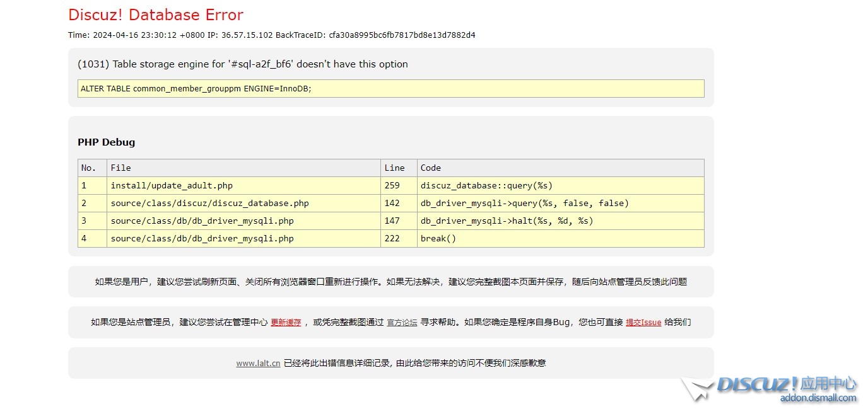
Task: Click the ALTER TABLE SQL query box
Action: click(390, 89)
